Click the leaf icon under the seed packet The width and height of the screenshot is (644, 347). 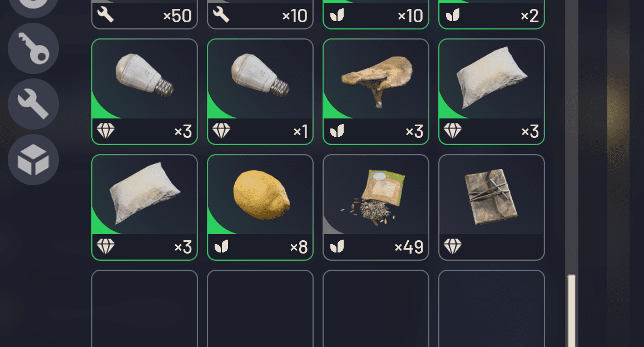pos(337,247)
